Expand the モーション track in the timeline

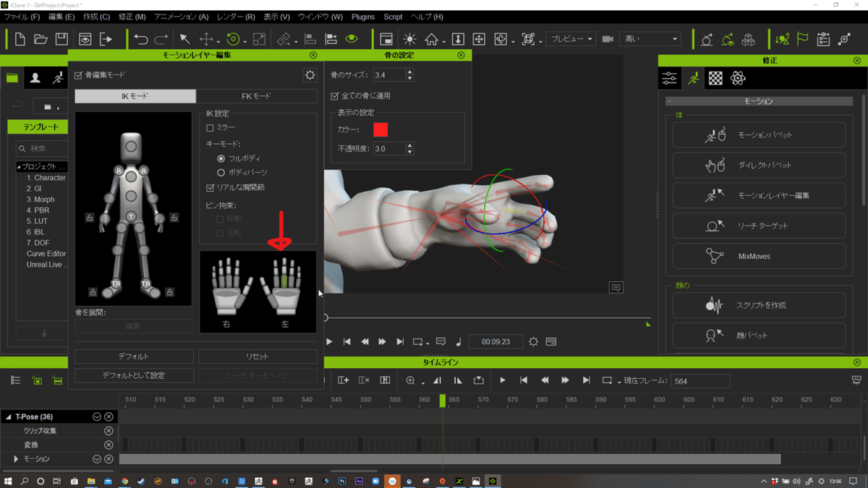click(16, 458)
